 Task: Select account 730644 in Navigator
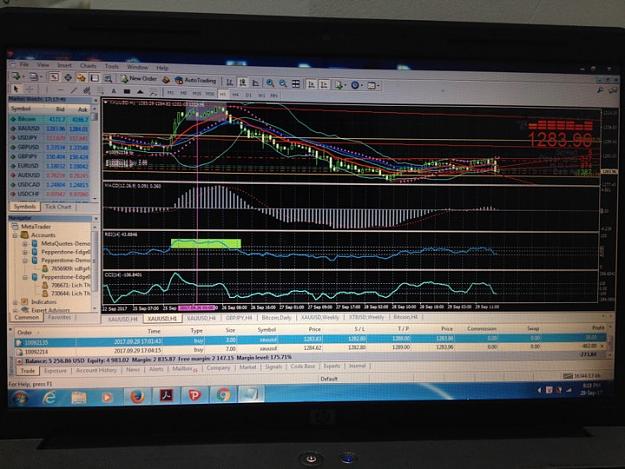(66, 293)
